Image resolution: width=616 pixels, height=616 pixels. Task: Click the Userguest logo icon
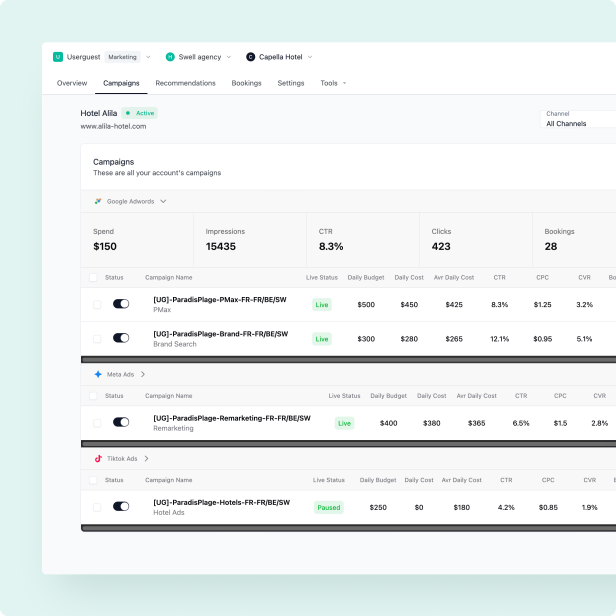pyautogui.click(x=58, y=57)
